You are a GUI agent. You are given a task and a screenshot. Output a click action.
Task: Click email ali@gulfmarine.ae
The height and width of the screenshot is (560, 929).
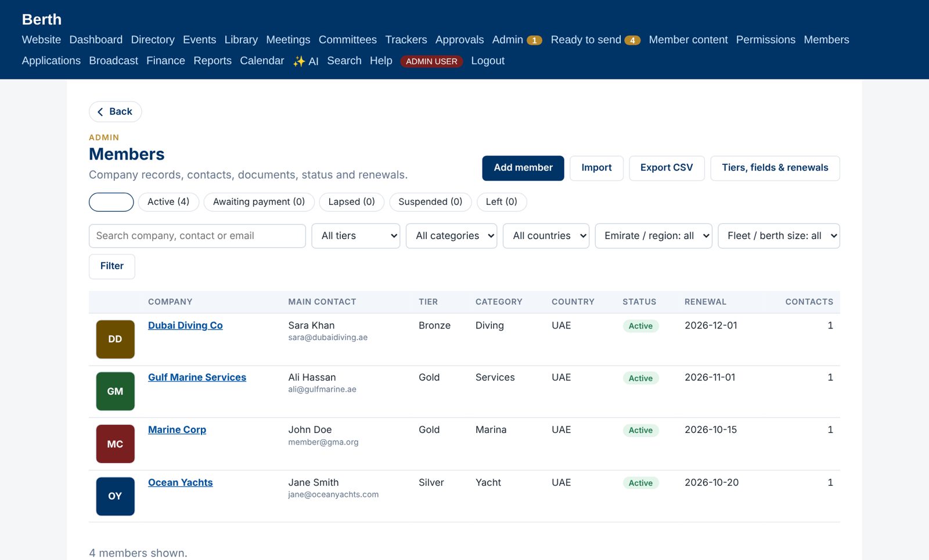point(322,389)
